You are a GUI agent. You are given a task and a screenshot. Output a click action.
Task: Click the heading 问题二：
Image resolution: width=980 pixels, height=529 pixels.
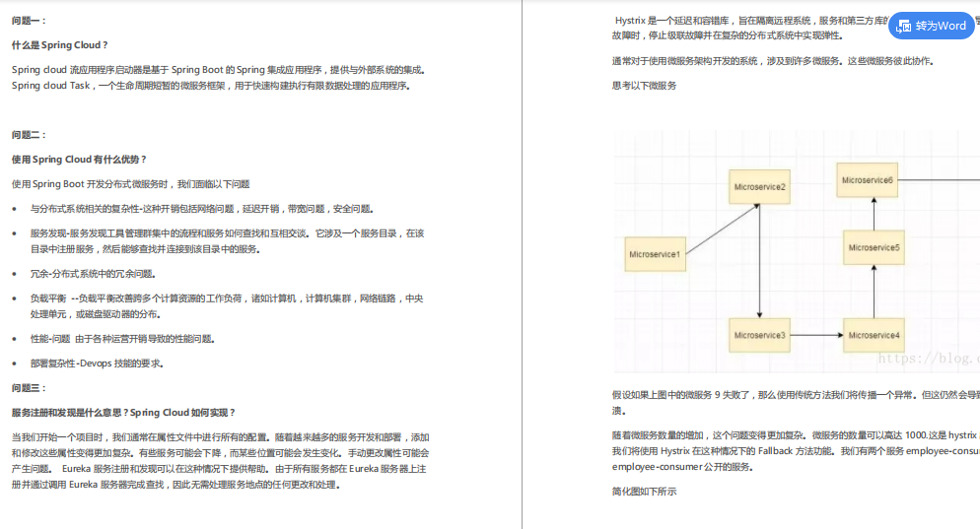(30, 135)
